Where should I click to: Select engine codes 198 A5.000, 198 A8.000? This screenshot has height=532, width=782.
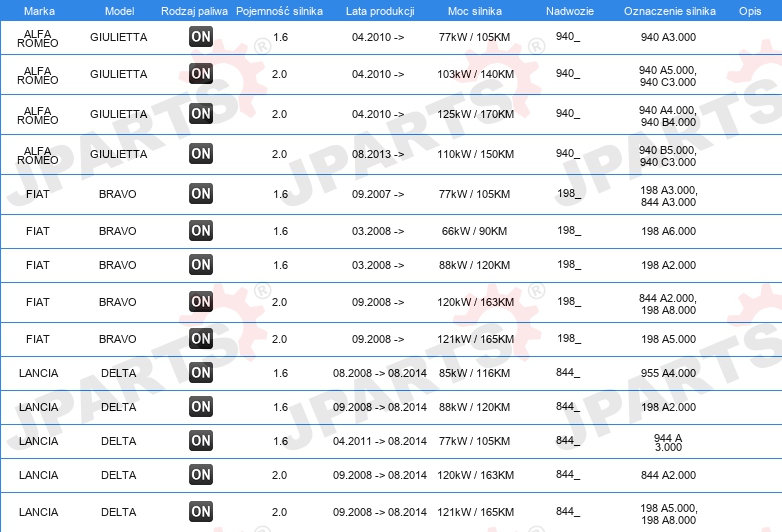click(668, 514)
